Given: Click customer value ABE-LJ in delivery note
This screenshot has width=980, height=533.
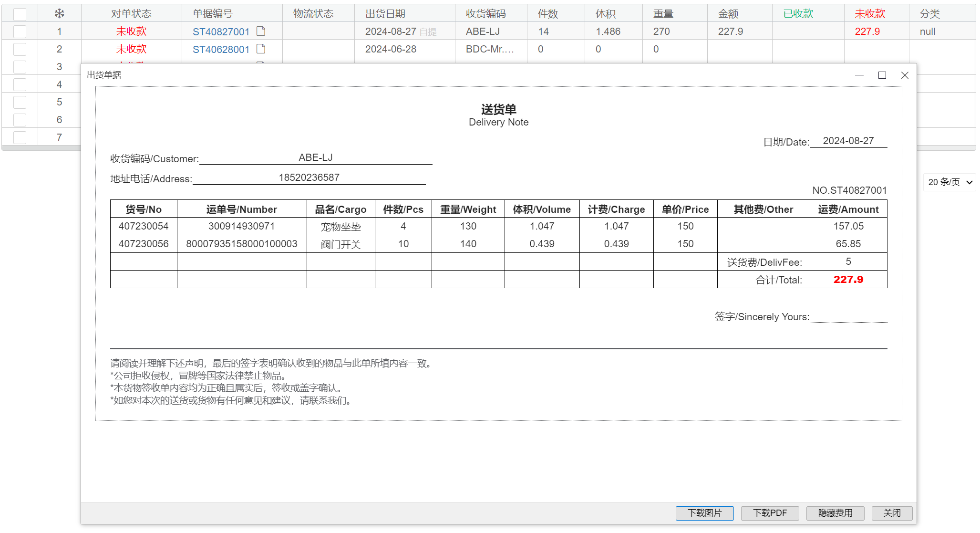Looking at the screenshot, I should [316, 157].
